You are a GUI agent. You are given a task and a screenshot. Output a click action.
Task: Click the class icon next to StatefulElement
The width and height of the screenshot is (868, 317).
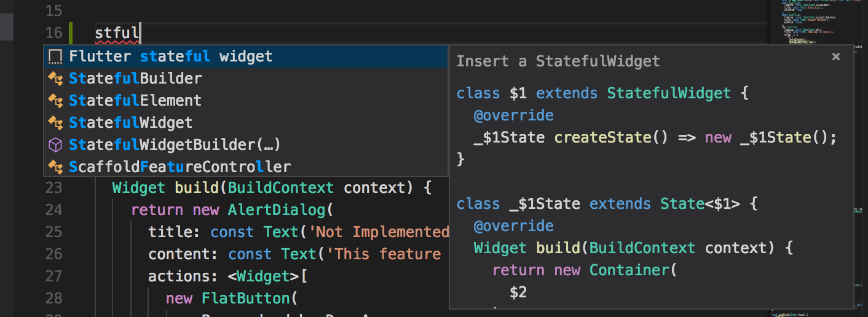(x=56, y=101)
